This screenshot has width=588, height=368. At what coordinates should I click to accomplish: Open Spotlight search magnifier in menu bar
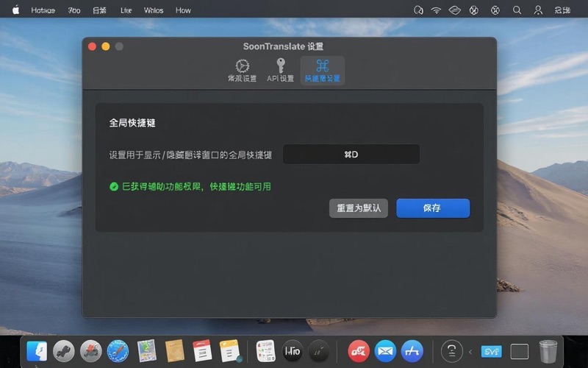tap(517, 10)
